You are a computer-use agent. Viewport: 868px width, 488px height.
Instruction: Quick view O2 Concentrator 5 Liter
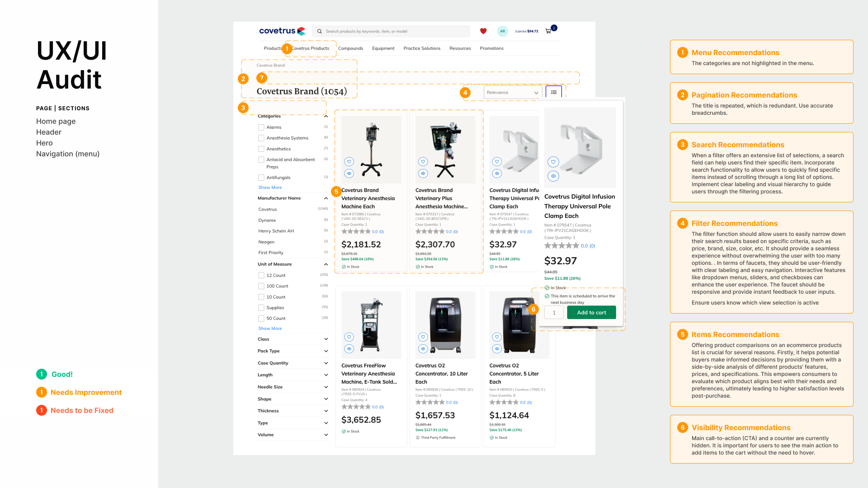pyautogui.click(x=497, y=349)
